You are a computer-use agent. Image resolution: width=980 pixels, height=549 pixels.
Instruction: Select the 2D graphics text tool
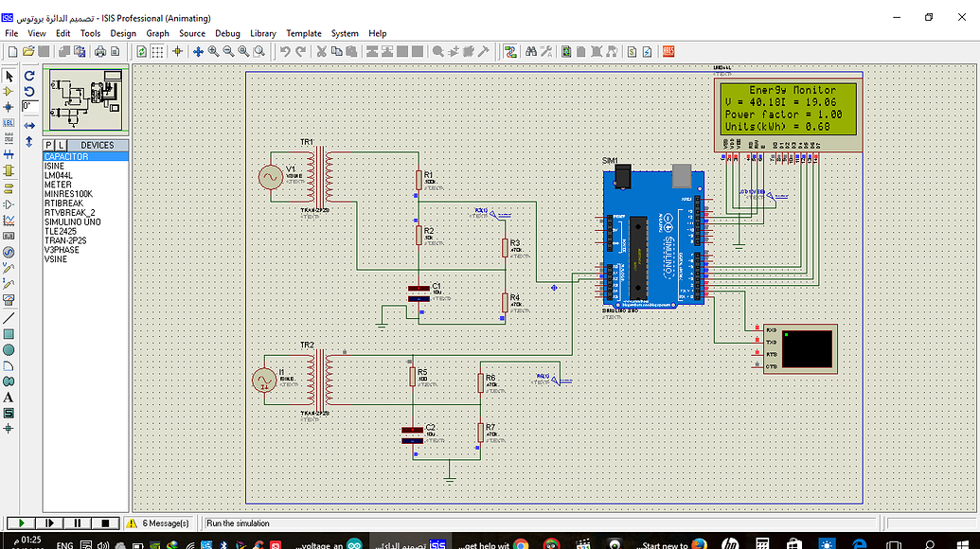tap(8, 396)
